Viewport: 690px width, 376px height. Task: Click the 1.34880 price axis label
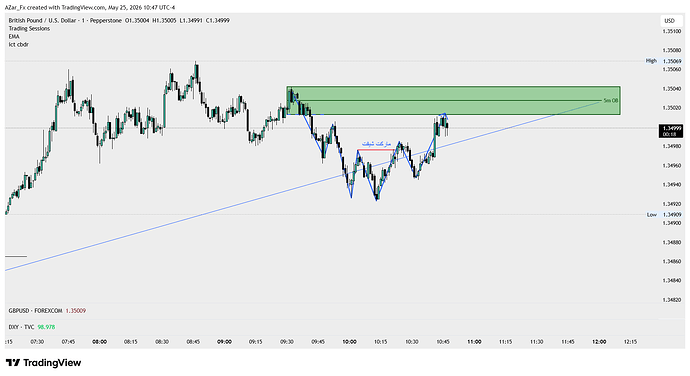(x=672, y=242)
